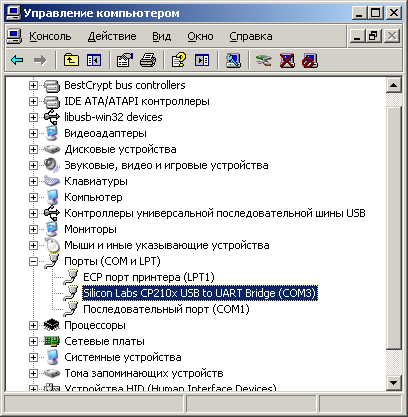The width and height of the screenshot is (408, 417).
Task: Collapse the Порты (COM и LPT) node
Action: click(33, 261)
